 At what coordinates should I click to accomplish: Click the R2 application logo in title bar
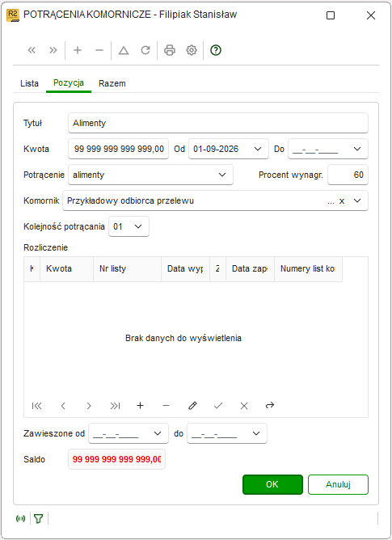click(13, 15)
